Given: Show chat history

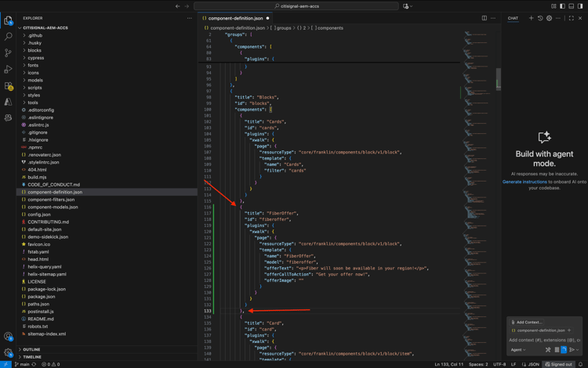Looking at the screenshot, I should (x=540, y=18).
